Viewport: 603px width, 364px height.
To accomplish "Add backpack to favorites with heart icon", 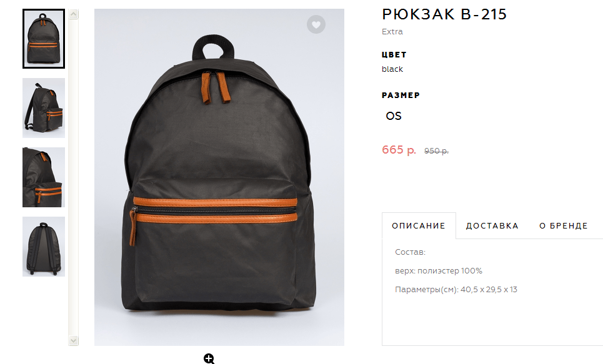I will tap(316, 24).
